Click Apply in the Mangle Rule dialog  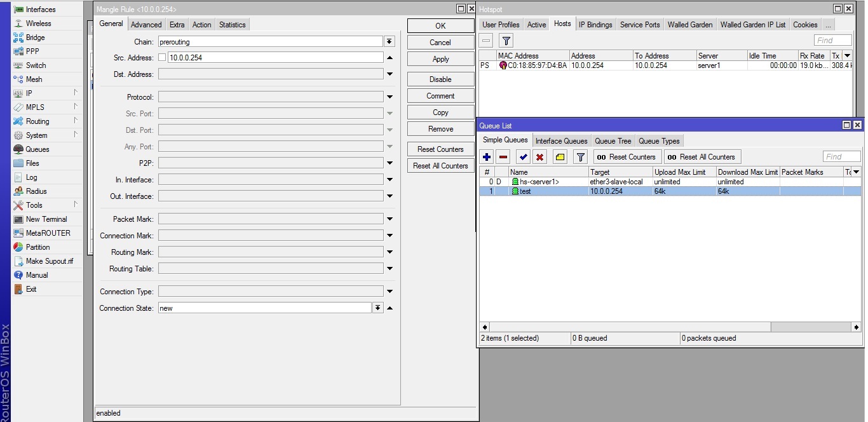pos(440,59)
